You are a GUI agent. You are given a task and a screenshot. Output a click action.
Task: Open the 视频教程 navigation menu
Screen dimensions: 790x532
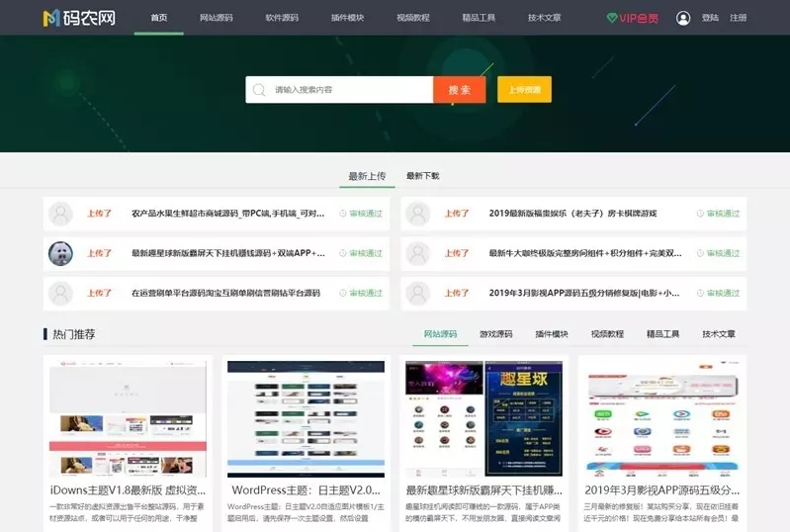[412, 18]
